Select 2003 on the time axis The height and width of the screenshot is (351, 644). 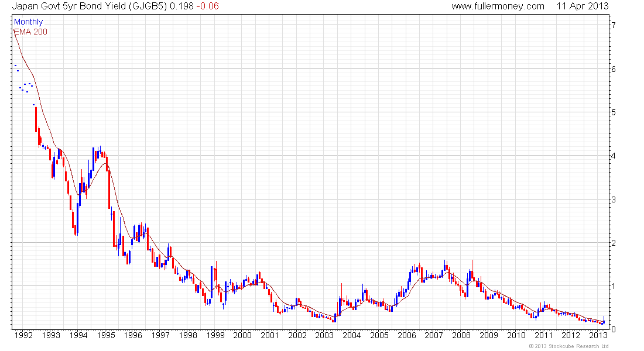tap(324, 335)
